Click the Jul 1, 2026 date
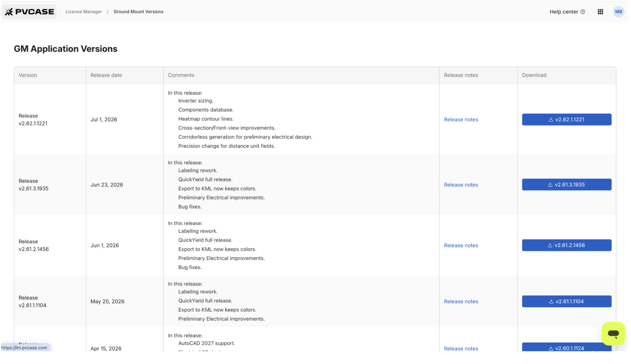Image resolution: width=631 pixels, height=364 pixels. coord(104,120)
